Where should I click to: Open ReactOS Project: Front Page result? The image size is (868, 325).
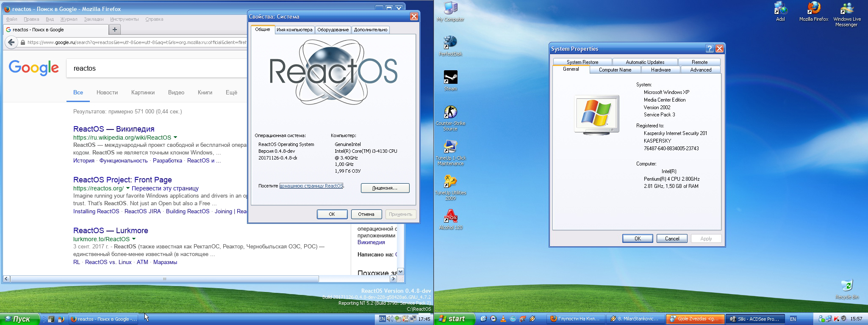click(x=122, y=180)
